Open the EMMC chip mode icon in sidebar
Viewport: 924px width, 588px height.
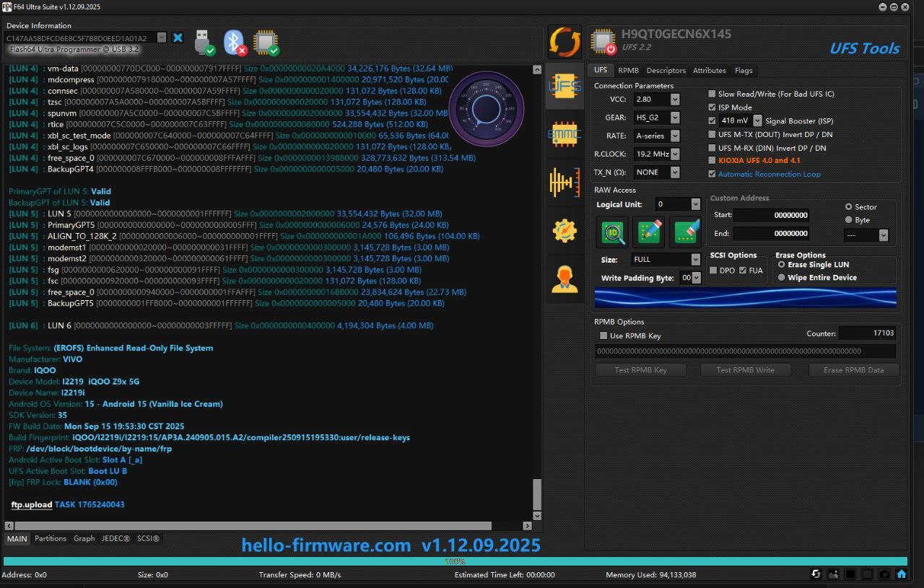[x=565, y=133]
